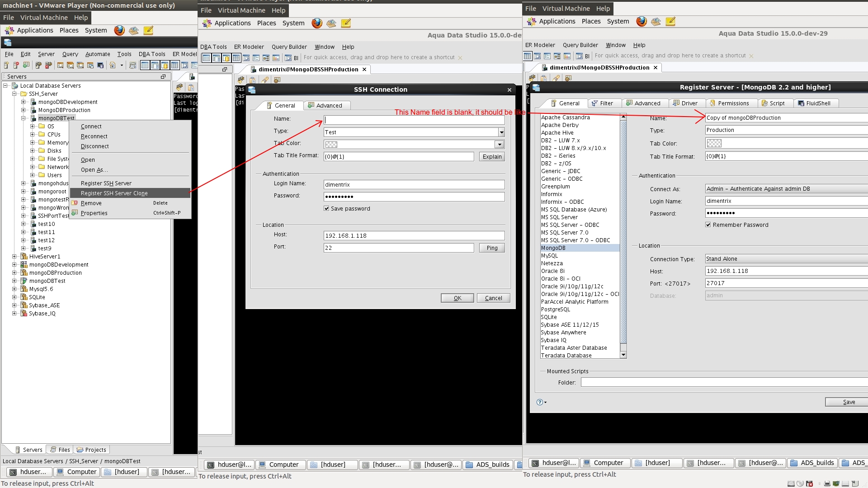868x488 pixels.
Task: Open the Places menu in left VM panel
Action: 69,30
